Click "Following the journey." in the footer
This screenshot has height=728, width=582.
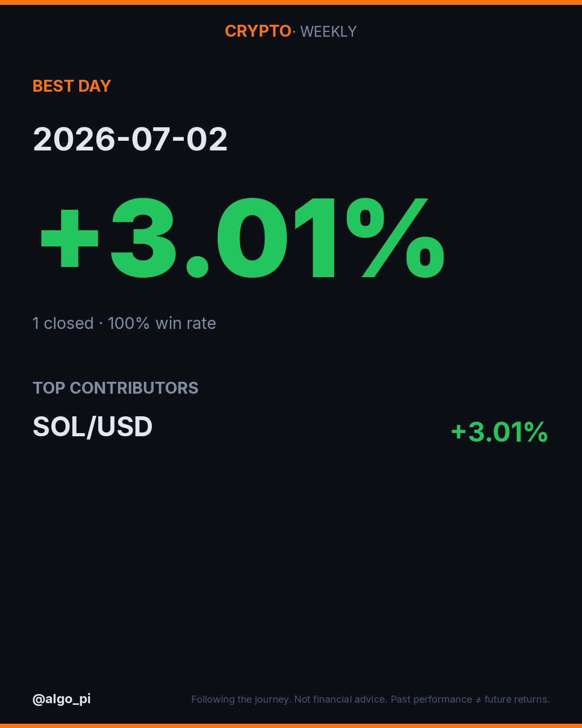pyautogui.click(x=241, y=699)
